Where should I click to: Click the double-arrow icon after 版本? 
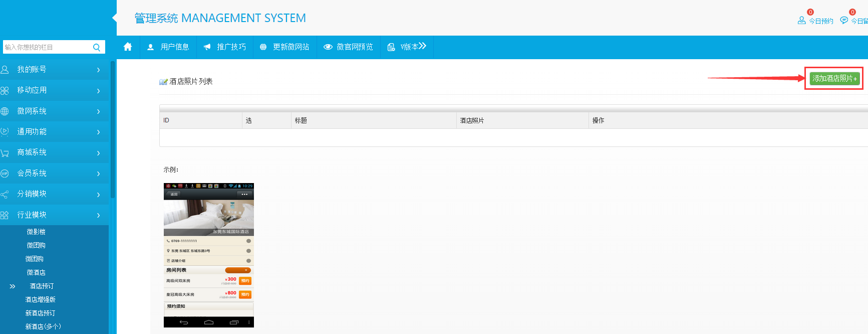422,46
